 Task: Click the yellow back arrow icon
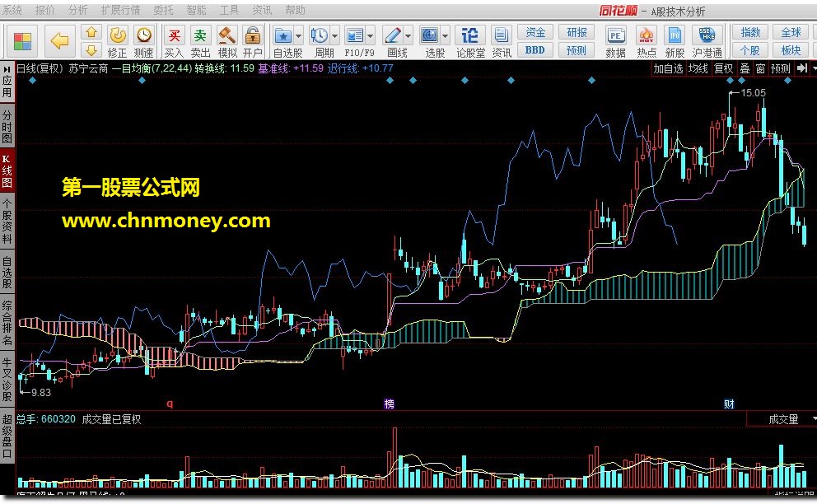(x=60, y=40)
